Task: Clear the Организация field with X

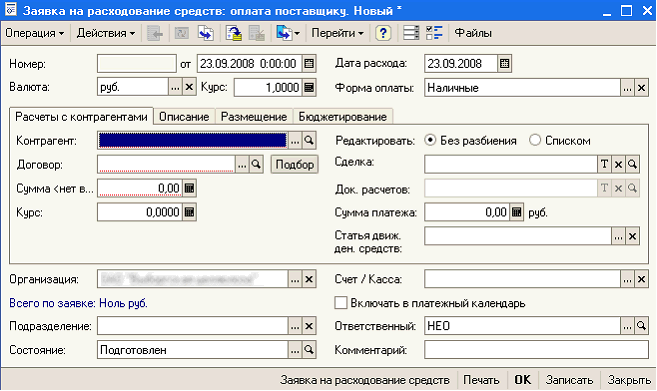Action: (x=309, y=279)
